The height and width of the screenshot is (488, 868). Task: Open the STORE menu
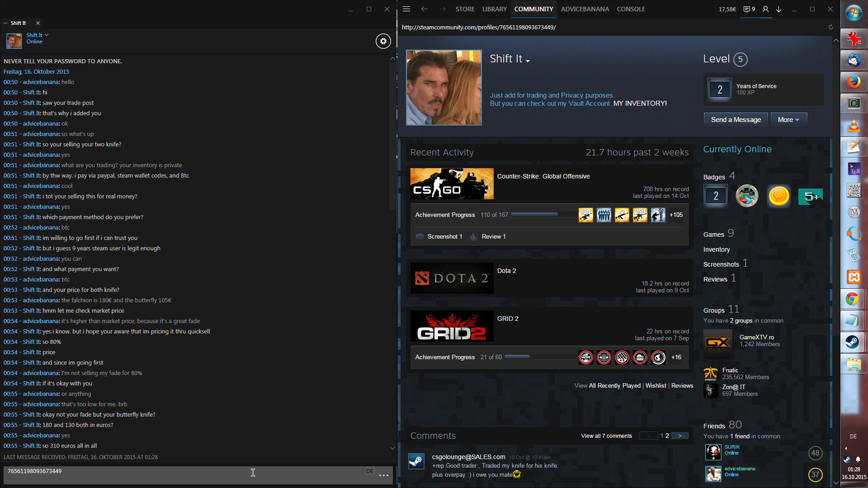[x=465, y=9]
